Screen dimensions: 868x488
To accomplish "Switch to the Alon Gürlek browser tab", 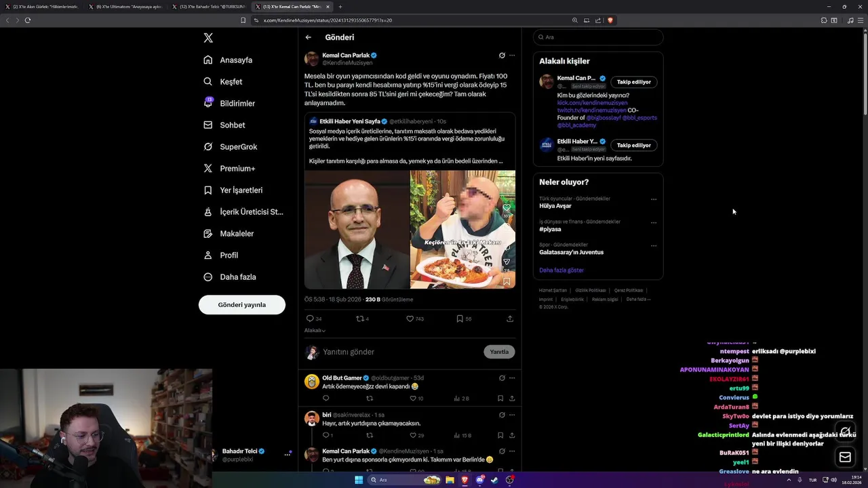I will (x=42, y=7).
